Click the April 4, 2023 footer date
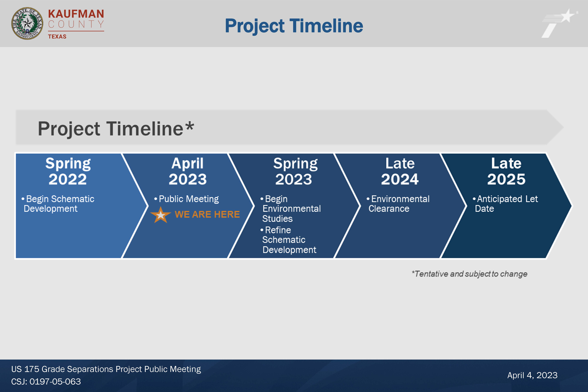 [x=532, y=375]
